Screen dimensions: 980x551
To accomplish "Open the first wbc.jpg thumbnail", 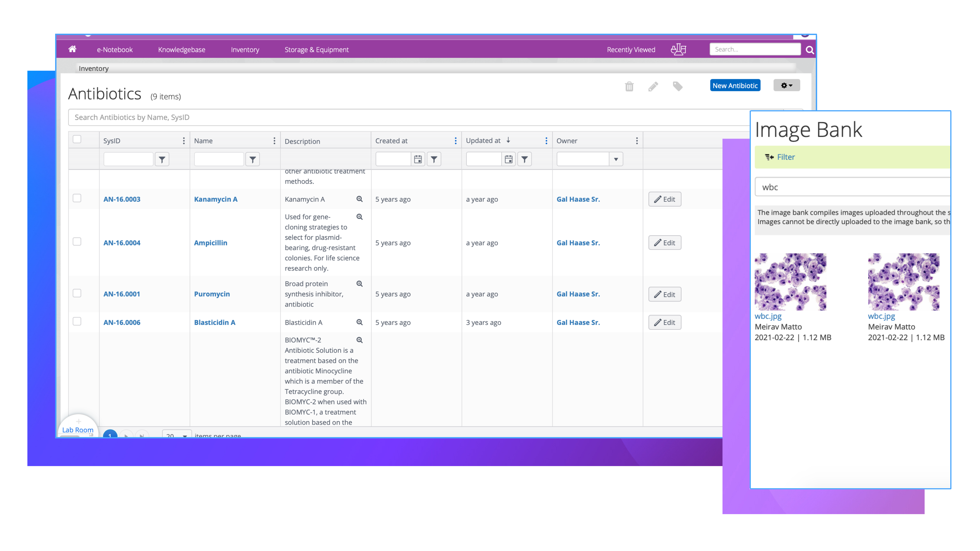I will click(x=790, y=282).
